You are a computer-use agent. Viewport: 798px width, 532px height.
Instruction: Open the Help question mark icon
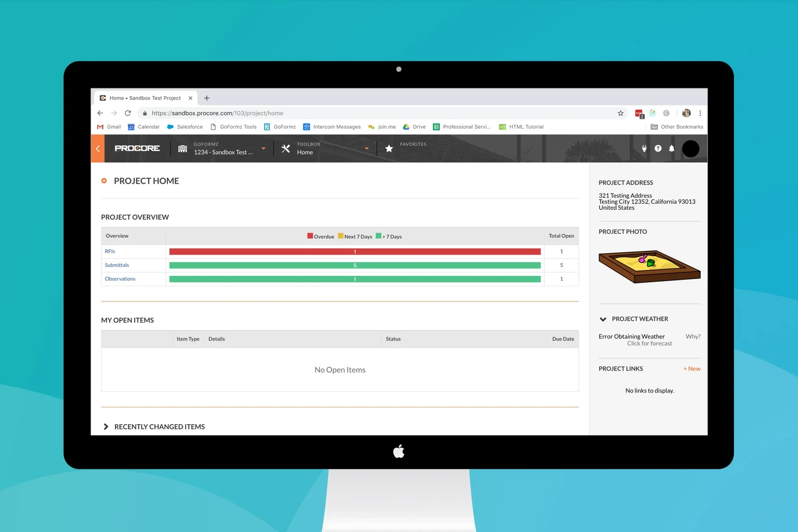point(658,148)
